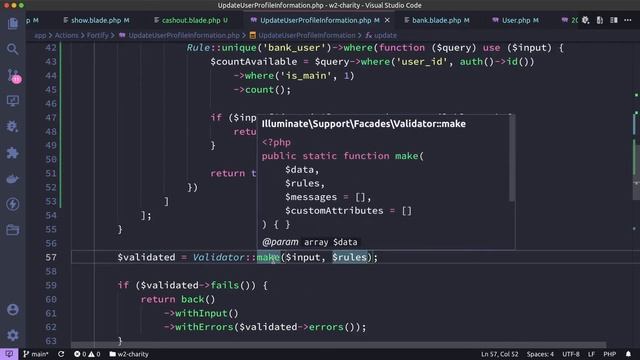Open the Accounts icon in activity bar
Viewport: 640px width, 360px height.
pos(13,310)
